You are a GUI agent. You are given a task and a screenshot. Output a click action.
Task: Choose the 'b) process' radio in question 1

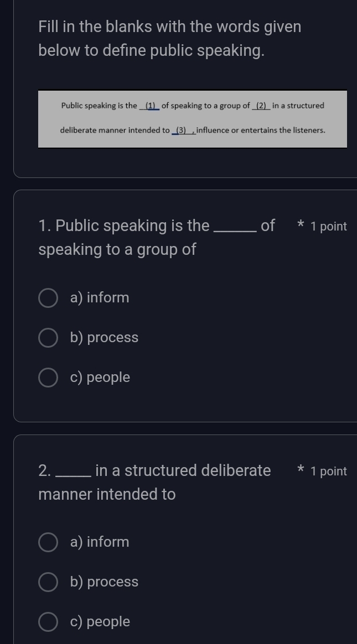48,338
